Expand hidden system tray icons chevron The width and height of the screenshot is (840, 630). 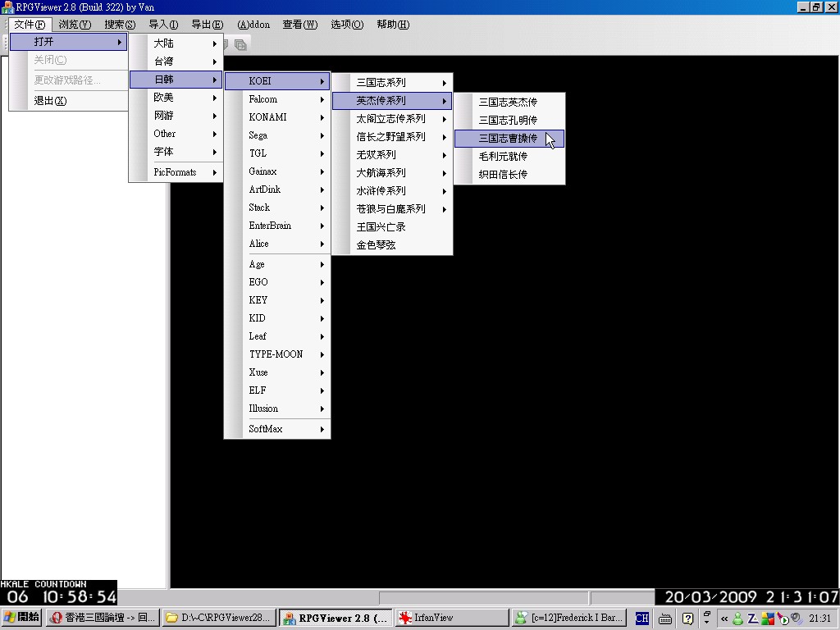coord(724,619)
